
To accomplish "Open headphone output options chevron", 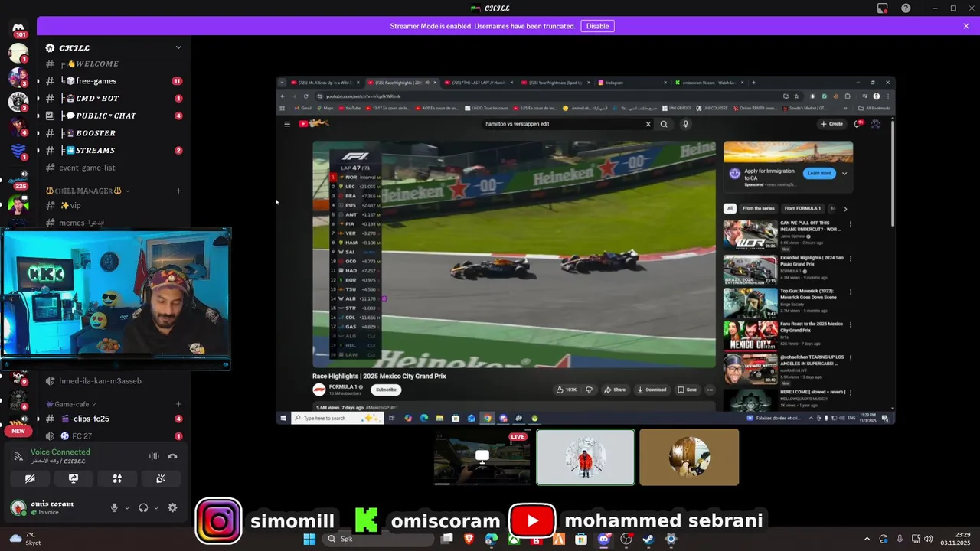I will pyautogui.click(x=156, y=507).
